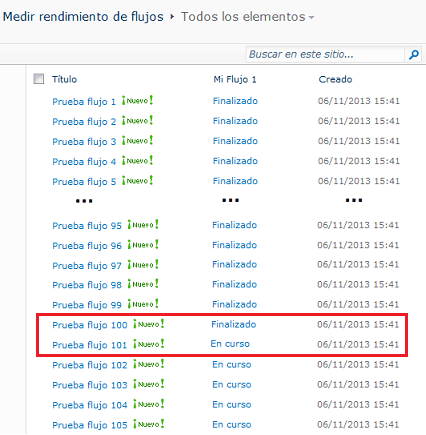Open En curso status of Prueba flujo 104

tap(232, 405)
